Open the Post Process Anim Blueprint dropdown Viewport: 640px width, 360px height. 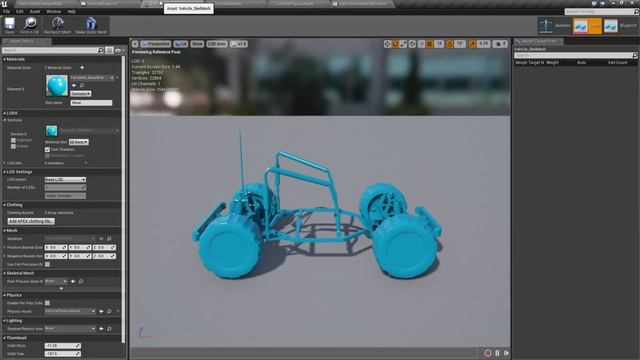(56, 281)
